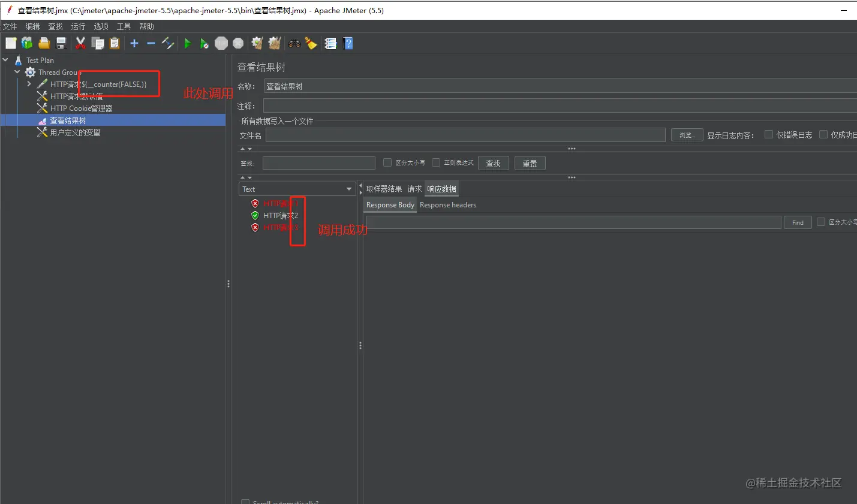Screen dimensions: 857x504
Task: Select the passed HTTP请求2 green shield icon
Action: click(x=255, y=216)
